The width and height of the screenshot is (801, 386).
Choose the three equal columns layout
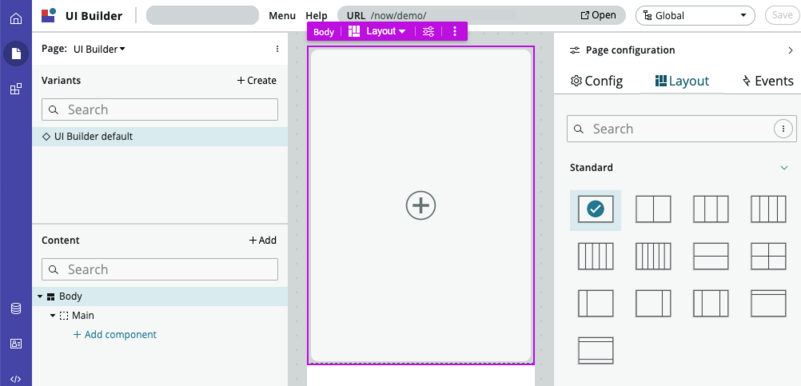[711, 209]
